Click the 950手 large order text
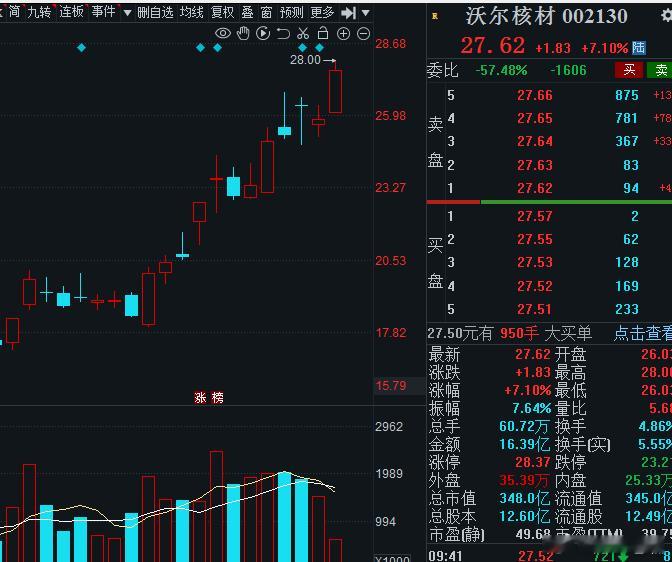672x562 pixels. click(x=519, y=333)
